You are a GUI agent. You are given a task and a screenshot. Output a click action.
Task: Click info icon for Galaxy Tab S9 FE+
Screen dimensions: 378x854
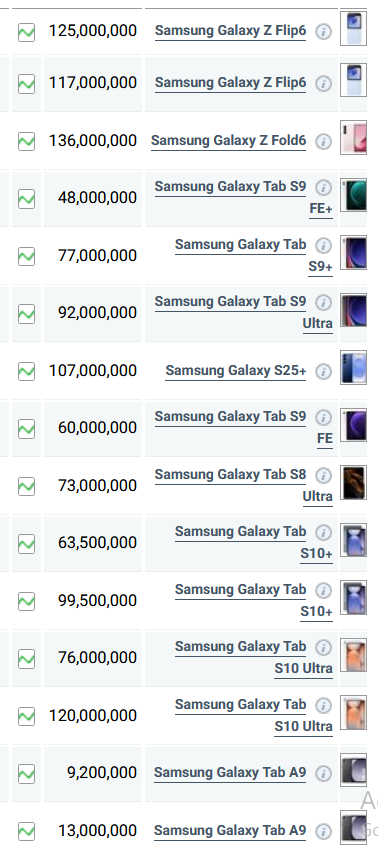pyautogui.click(x=324, y=187)
